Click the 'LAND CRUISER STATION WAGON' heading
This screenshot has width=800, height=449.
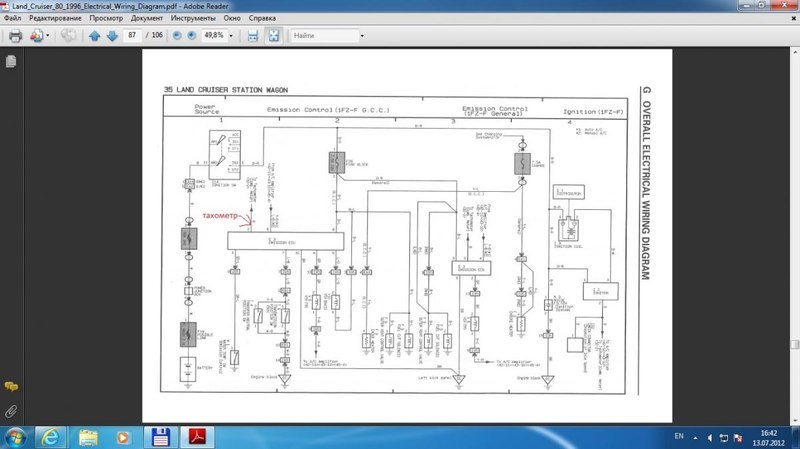pos(232,90)
